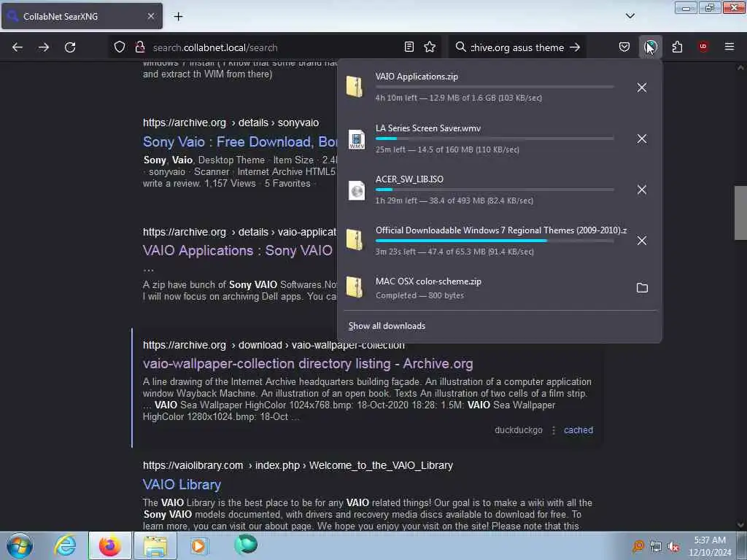Toggle reader view icon

[x=409, y=47]
